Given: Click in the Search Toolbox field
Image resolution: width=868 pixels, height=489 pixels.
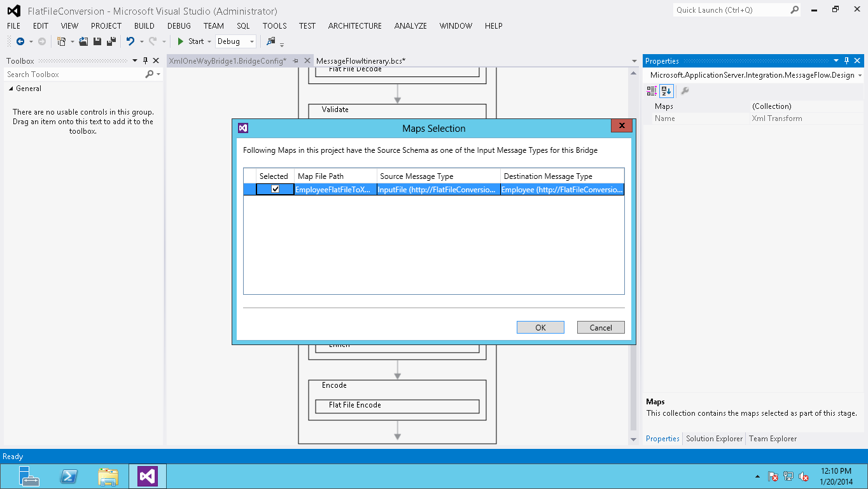Looking at the screenshot, I should click(74, 74).
